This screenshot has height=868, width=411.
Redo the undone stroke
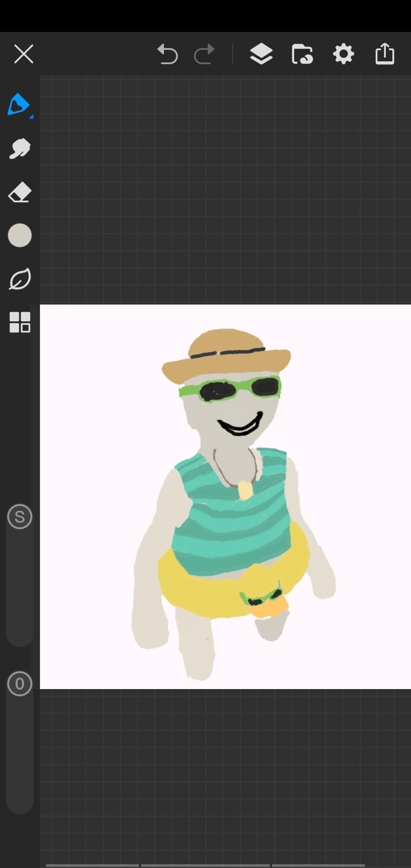[x=204, y=54]
